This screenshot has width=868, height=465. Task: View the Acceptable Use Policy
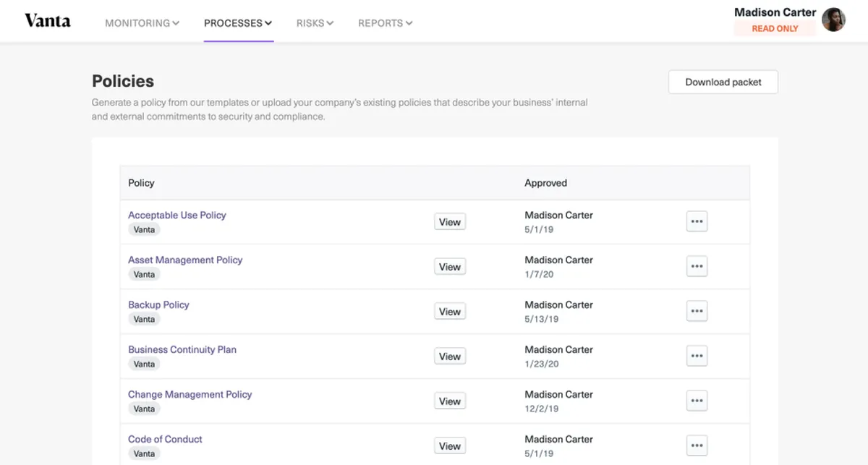coord(450,222)
